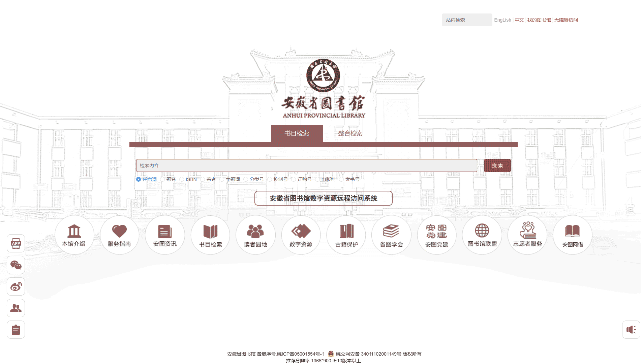
Task: Select the 控制号 radio button
Action: pos(270,179)
